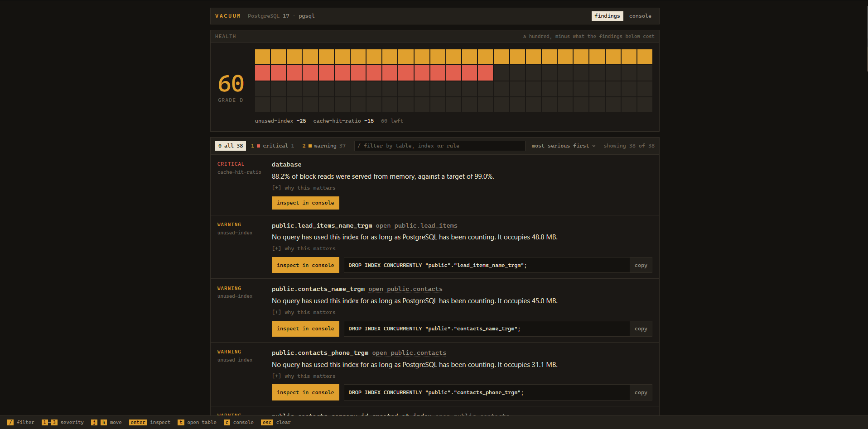This screenshot has width=868, height=429.
Task: Click the 'PostgreSQL 17' version label
Action: pos(268,16)
